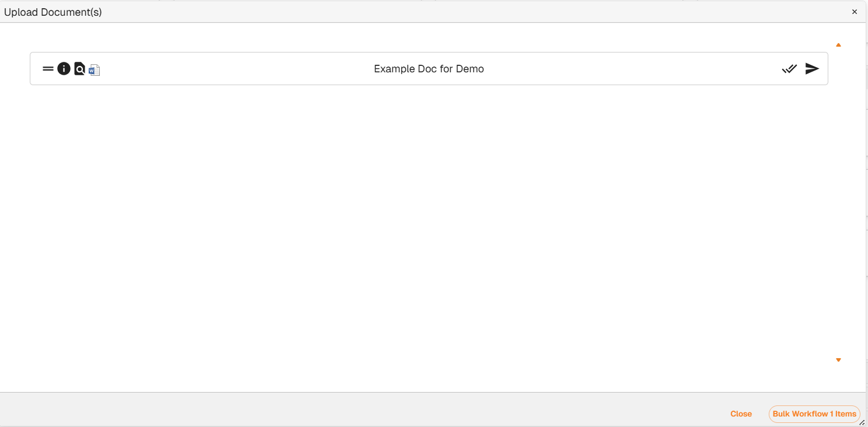
Task: Click empty space below the document row
Action: [428, 233]
